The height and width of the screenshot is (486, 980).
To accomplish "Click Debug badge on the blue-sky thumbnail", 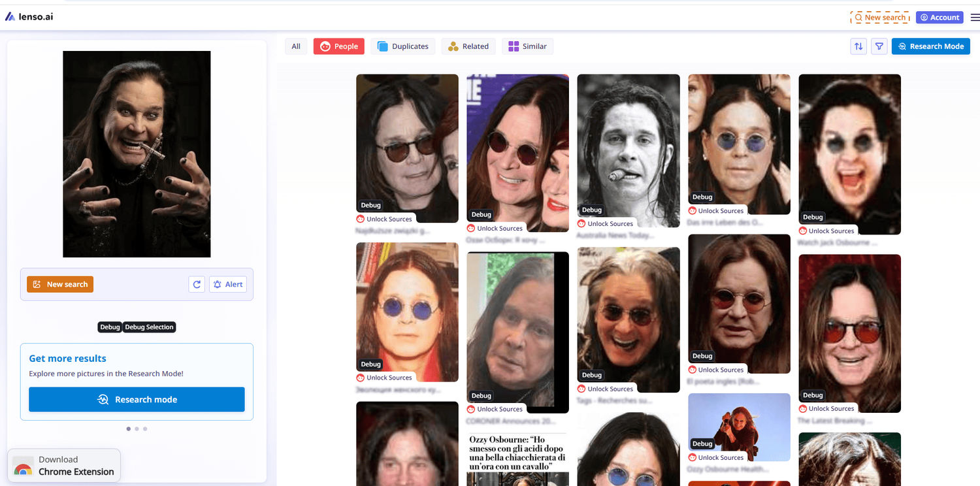I will pos(702,444).
